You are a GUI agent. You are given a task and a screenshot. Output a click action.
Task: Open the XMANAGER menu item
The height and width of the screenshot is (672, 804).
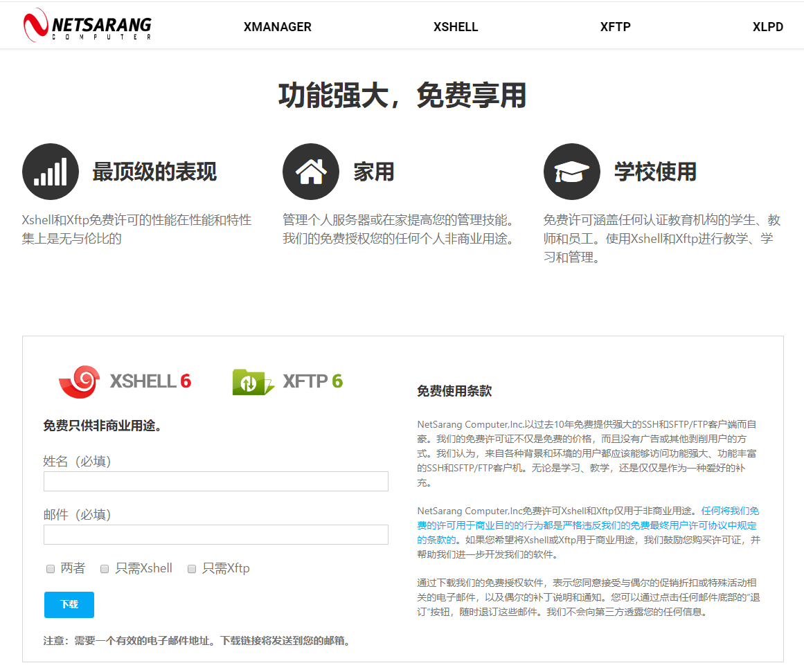click(x=278, y=27)
